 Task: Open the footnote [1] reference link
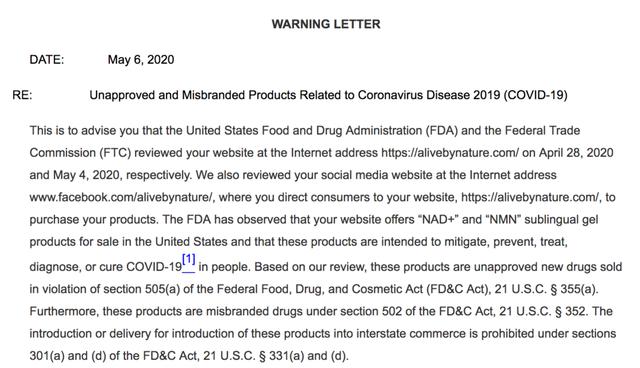[189, 260]
